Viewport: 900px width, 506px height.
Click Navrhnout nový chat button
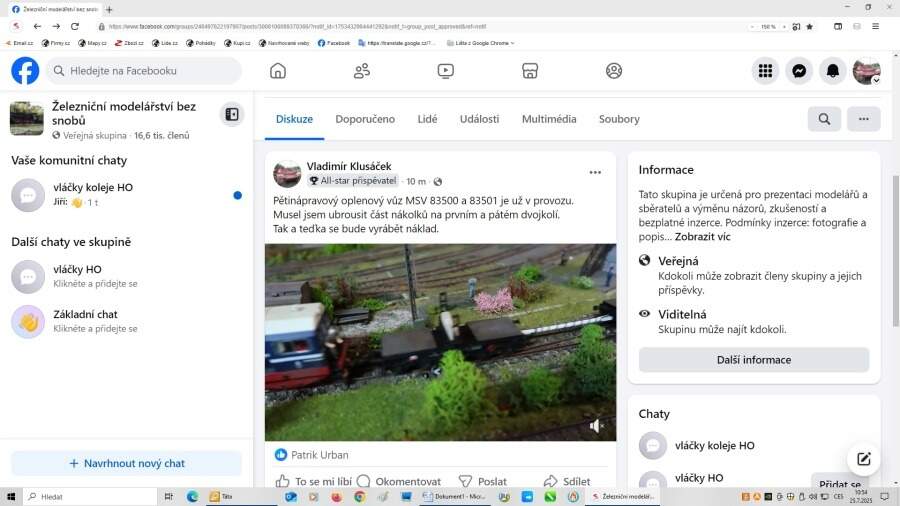(126, 463)
